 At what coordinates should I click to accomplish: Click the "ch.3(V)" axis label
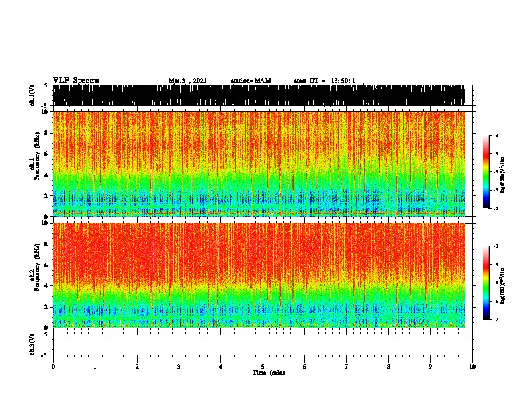click(x=32, y=345)
